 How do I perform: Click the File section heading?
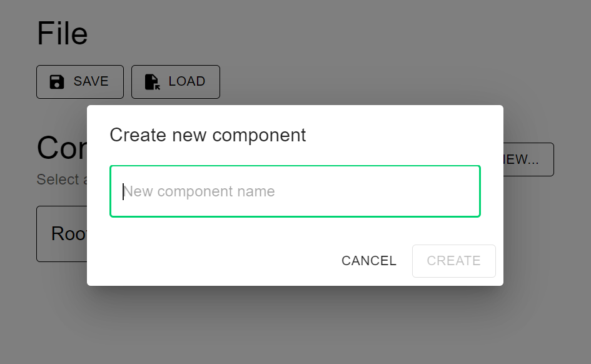coord(62,34)
